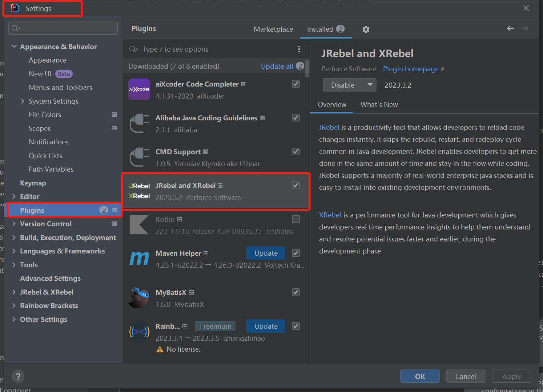The image size is (543, 392).
Task: Click the Rainbow Brackets plugin logo icon
Action: click(139, 332)
